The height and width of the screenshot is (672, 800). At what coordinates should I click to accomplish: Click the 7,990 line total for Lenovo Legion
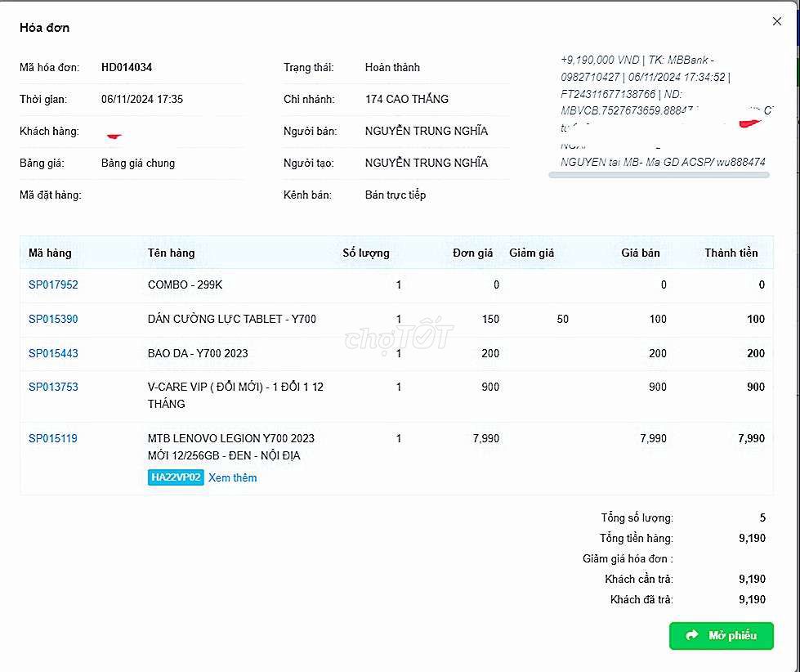(751, 438)
